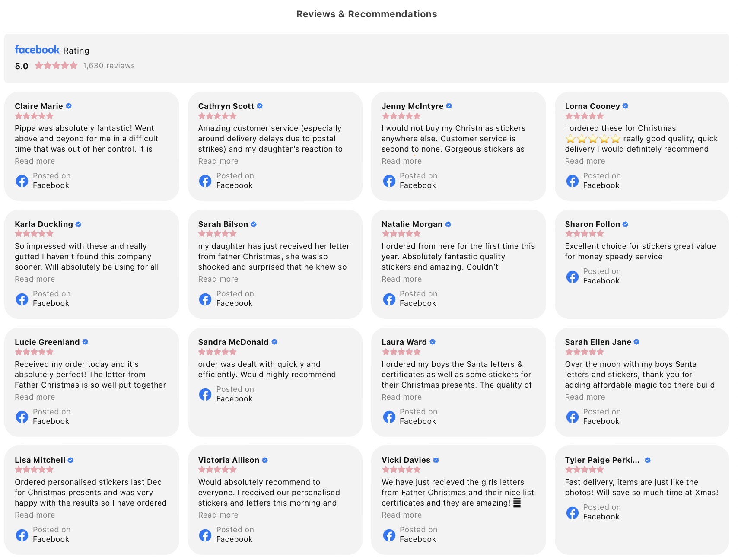Expand Laura Ward's review using Read more
The height and width of the screenshot is (560, 738).
pyautogui.click(x=401, y=397)
